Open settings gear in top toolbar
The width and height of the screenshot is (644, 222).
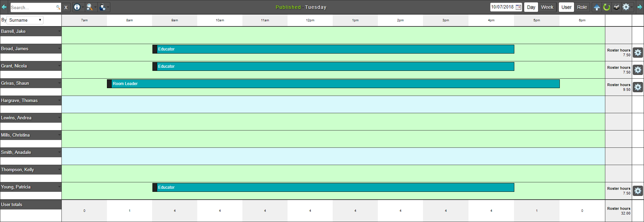pyautogui.click(x=626, y=7)
